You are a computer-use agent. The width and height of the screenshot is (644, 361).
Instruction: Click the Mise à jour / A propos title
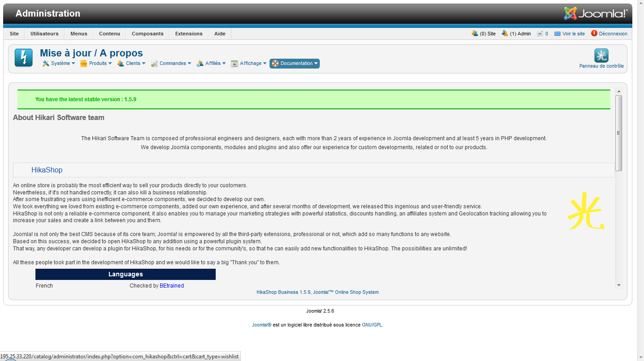pos(91,53)
